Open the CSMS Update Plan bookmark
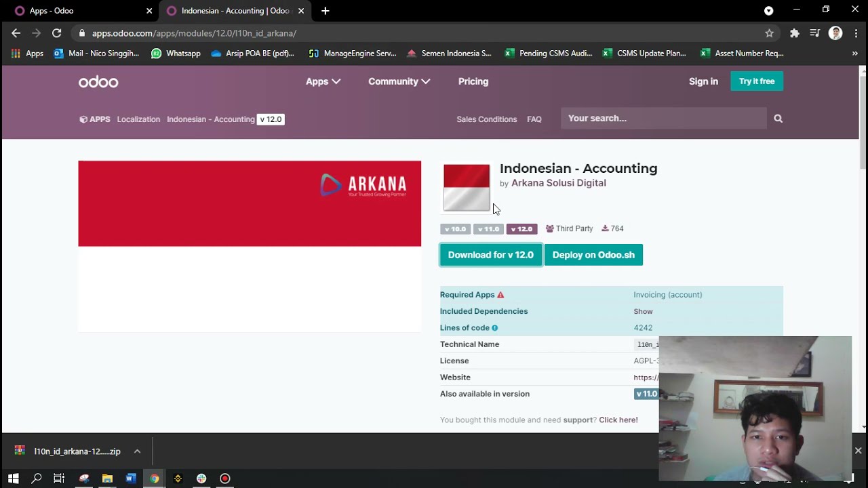The height and width of the screenshot is (488, 868). coord(644,53)
